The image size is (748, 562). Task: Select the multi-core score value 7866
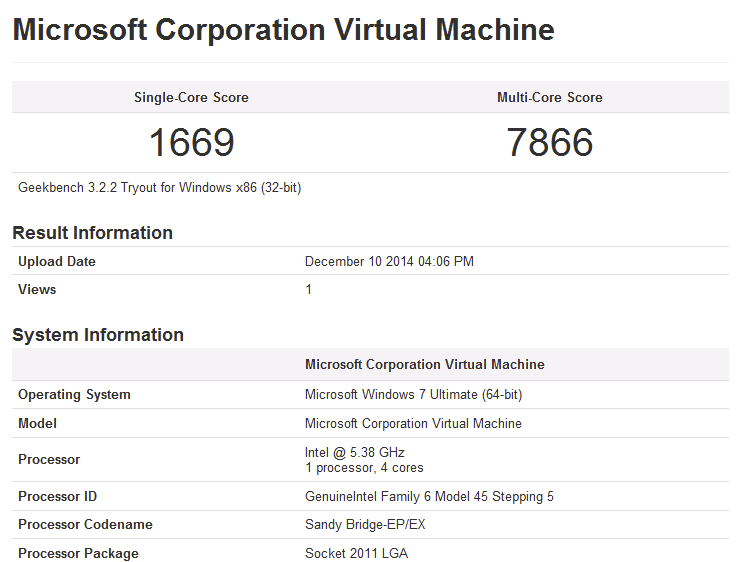[x=549, y=142]
